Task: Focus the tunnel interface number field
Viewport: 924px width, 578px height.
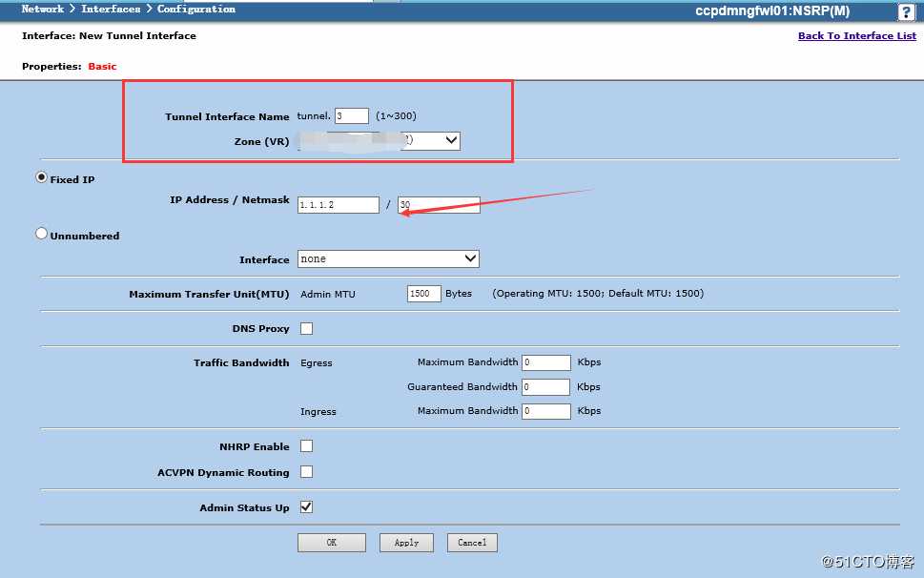Action: (352, 116)
